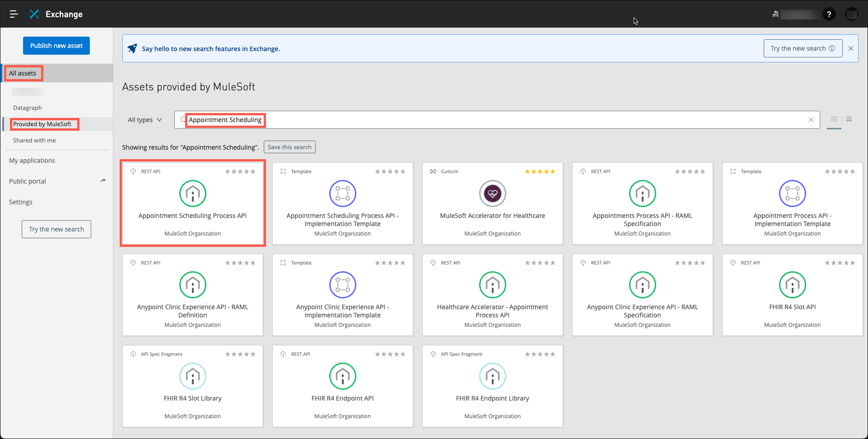The width and height of the screenshot is (868, 439).
Task: Click Healthcare Accelerator - Appointment Process API title
Action: point(493,311)
